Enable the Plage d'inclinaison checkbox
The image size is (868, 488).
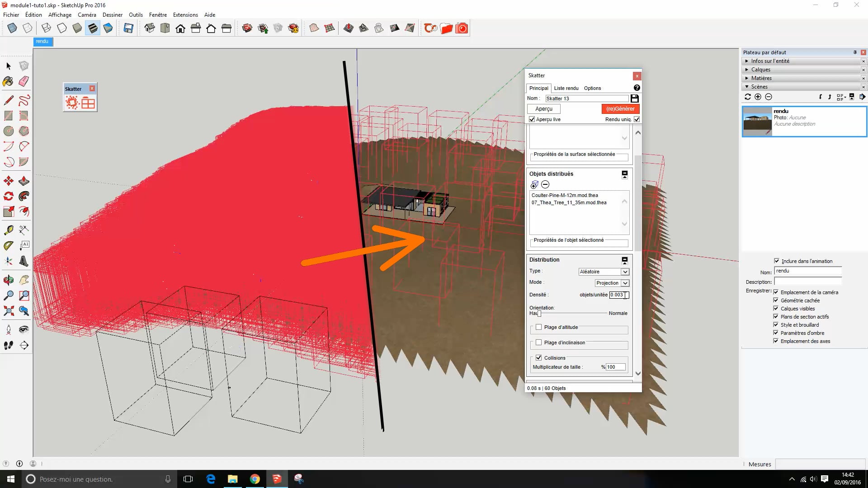pos(538,343)
